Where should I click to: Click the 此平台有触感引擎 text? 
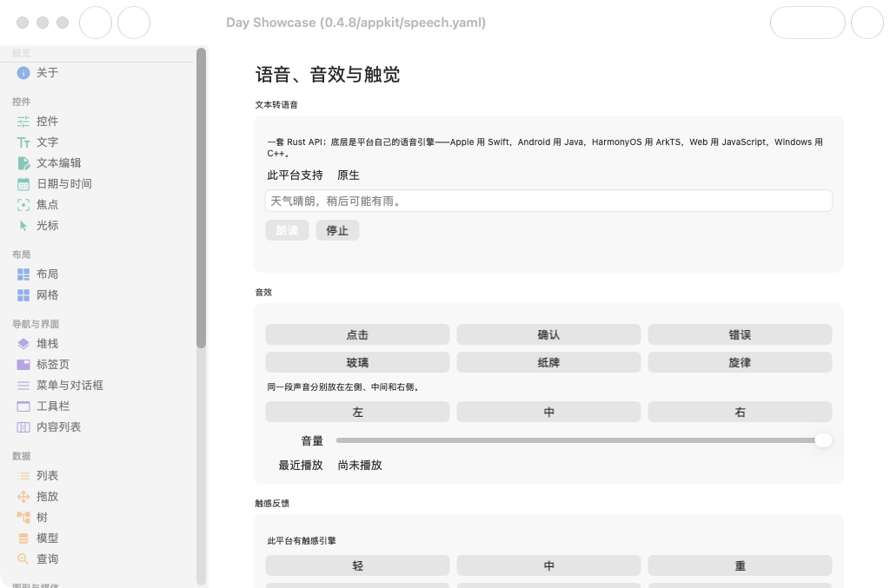[x=302, y=541]
